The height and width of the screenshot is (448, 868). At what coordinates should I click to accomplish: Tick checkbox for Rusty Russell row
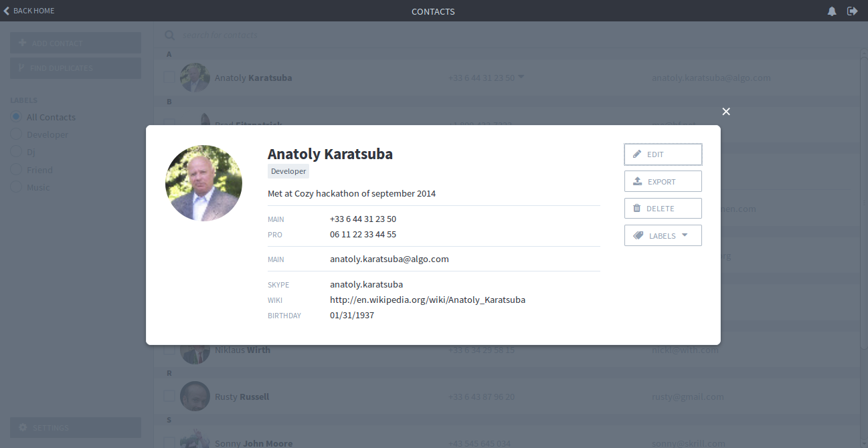click(x=169, y=397)
